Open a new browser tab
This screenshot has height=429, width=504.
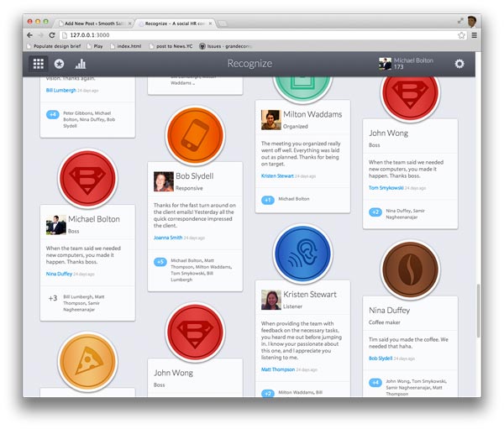223,24
